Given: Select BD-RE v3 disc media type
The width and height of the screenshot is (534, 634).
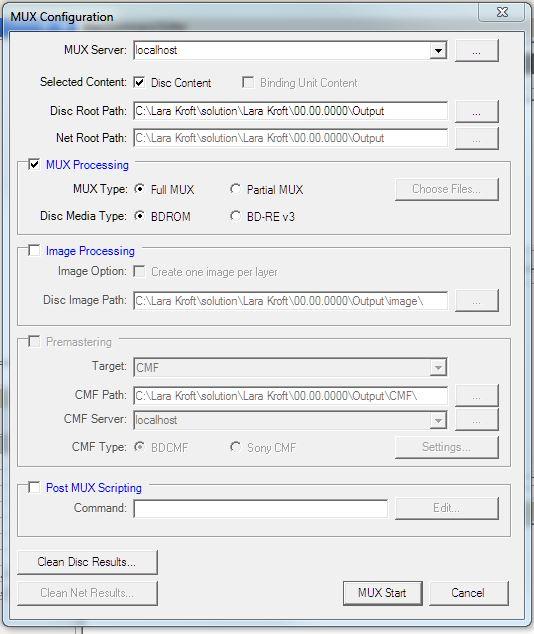Looking at the screenshot, I should click(235, 216).
